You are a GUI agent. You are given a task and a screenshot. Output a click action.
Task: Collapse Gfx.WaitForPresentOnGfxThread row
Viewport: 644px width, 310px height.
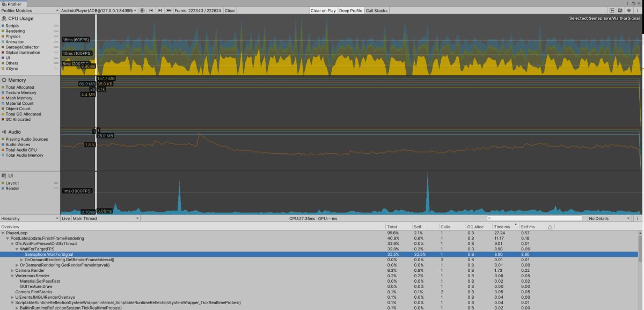point(12,243)
